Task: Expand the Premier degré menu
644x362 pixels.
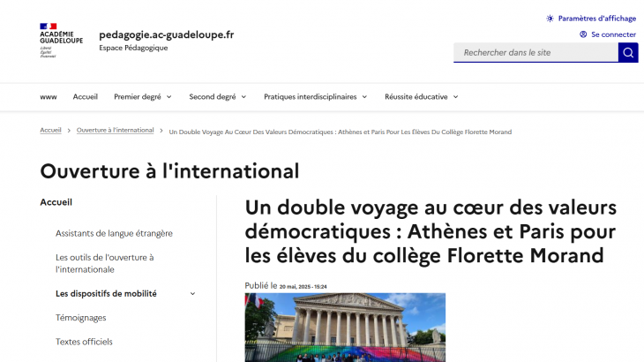Action: pyautogui.click(x=143, y=96)
